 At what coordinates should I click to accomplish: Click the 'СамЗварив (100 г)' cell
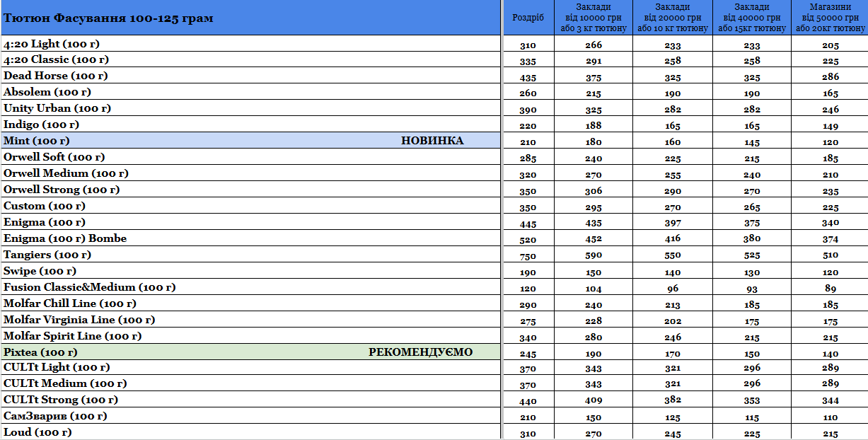tap(250, 416)
